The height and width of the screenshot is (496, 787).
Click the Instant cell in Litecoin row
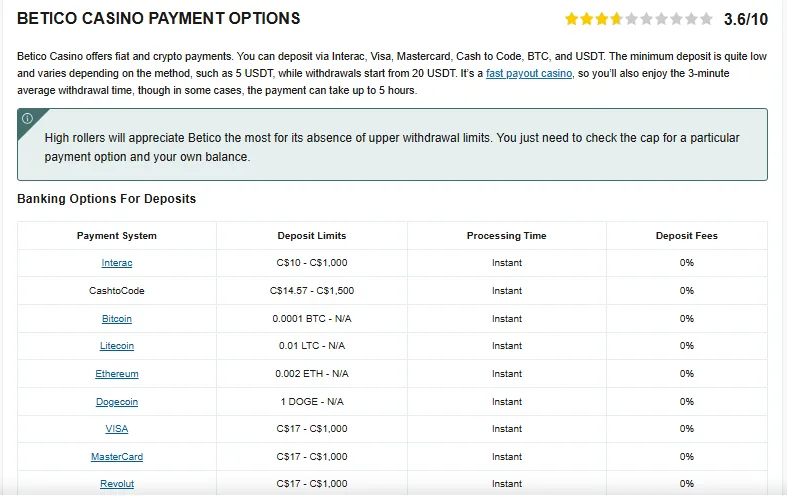pos(507,346)
